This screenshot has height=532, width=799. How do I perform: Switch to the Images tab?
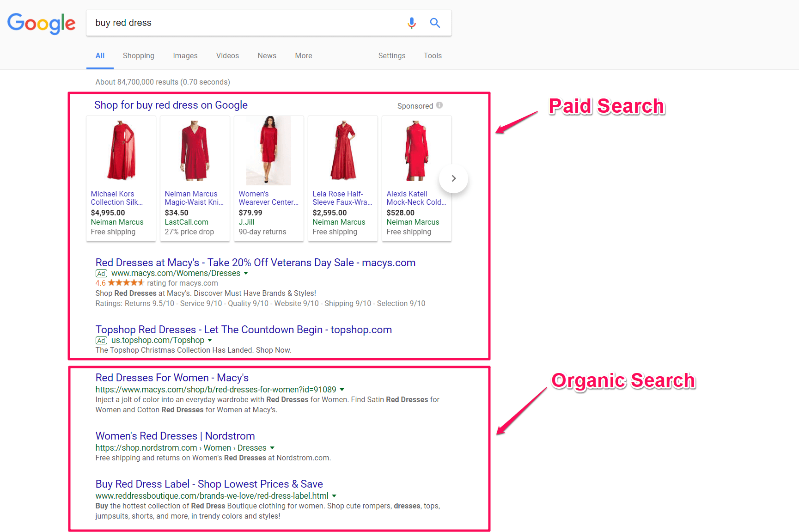[x=185, y=56]
